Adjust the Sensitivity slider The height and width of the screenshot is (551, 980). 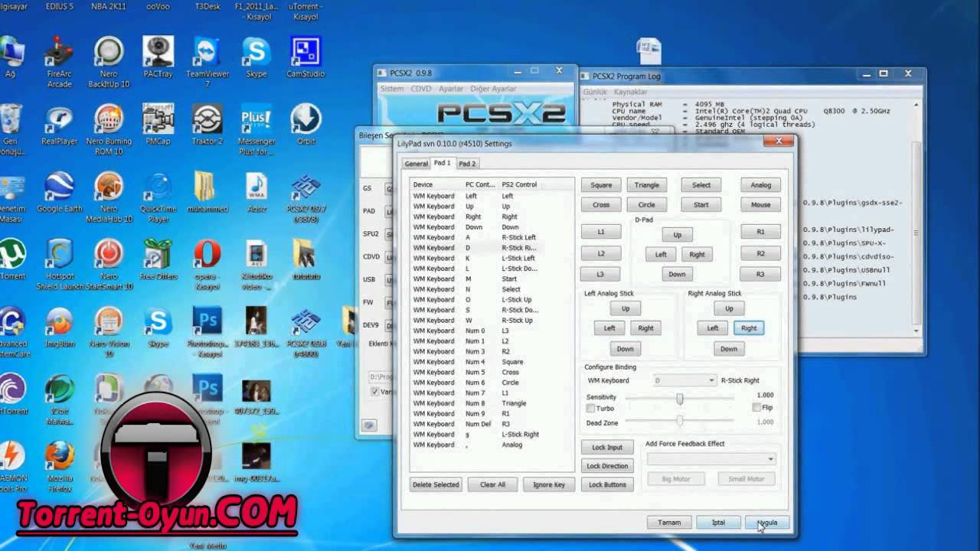[x=679, y=398]
